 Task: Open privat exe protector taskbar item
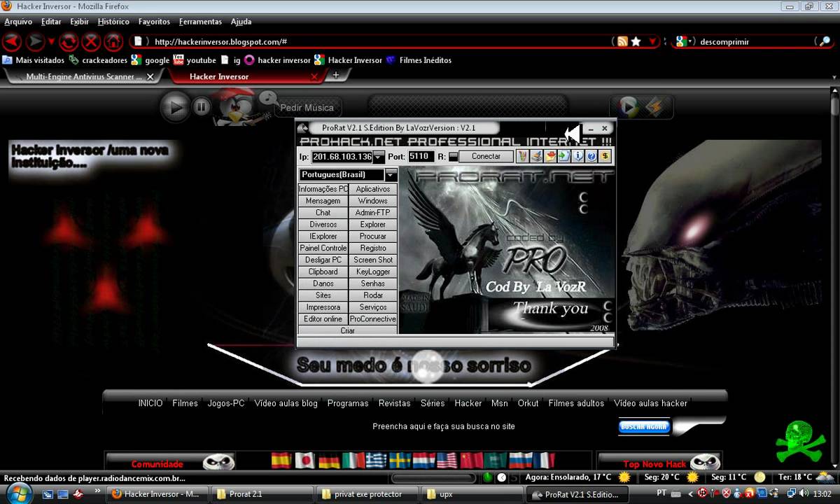click(367, 494)
